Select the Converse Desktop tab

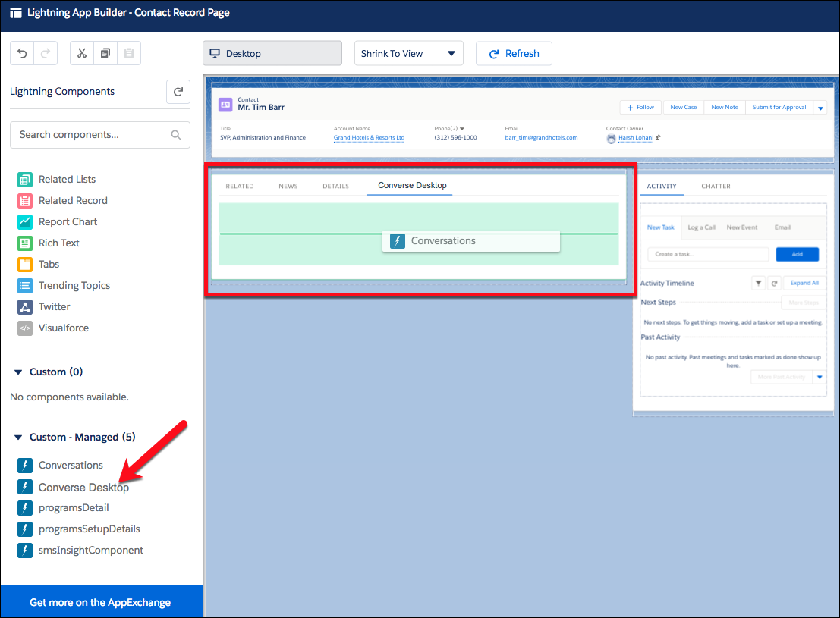coord(412,185)
